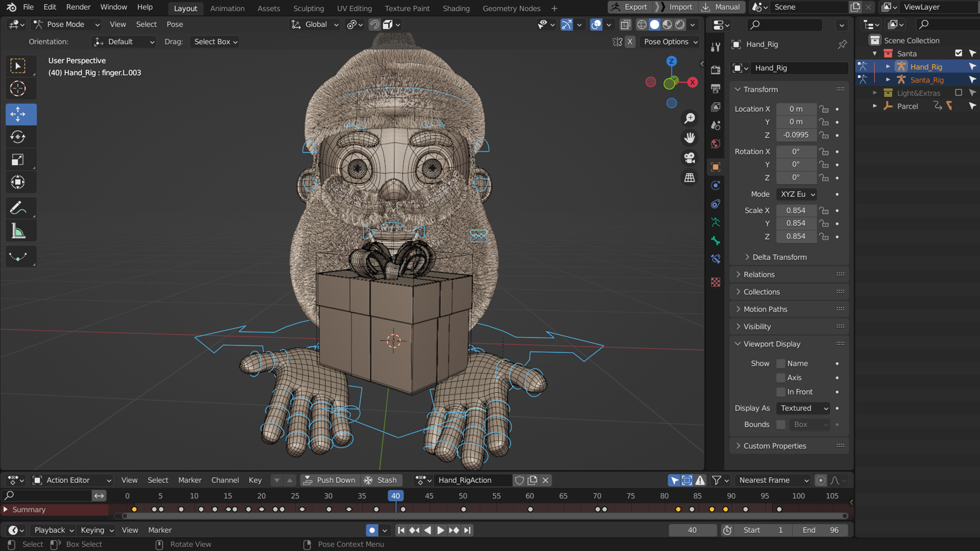
Task: Select the Transform tool
Action: pyautogui.click(x=18, y=182)
